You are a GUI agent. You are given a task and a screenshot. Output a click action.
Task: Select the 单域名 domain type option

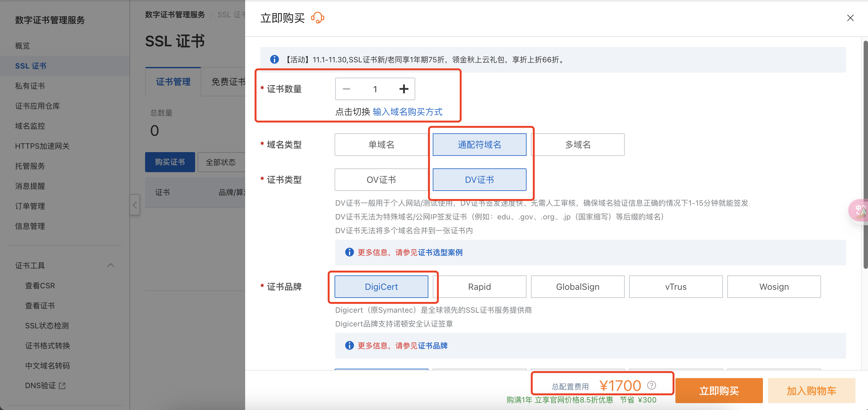tap(381, 145)
